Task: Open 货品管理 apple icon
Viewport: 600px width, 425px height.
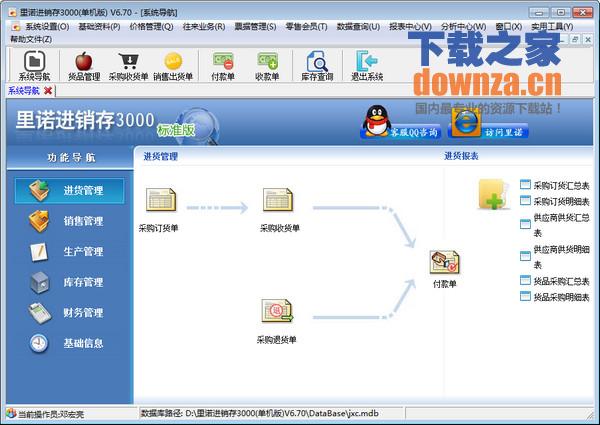Action: (84, 66)
